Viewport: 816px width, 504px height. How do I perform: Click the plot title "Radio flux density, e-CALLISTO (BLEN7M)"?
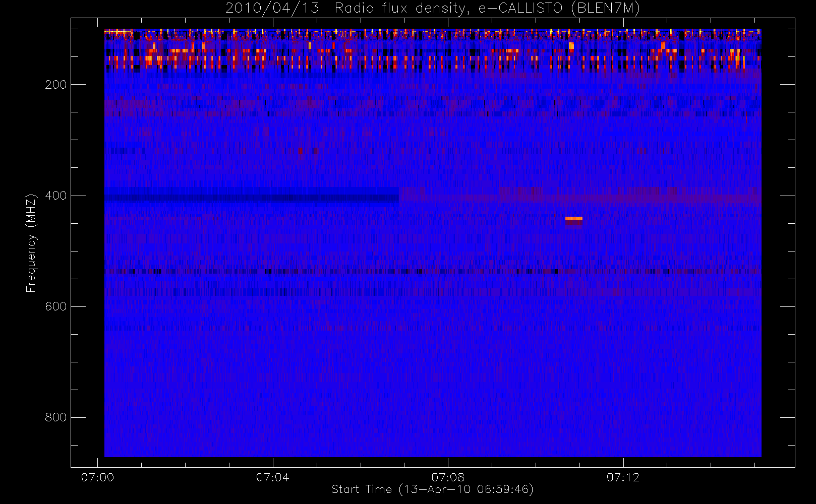487,9
